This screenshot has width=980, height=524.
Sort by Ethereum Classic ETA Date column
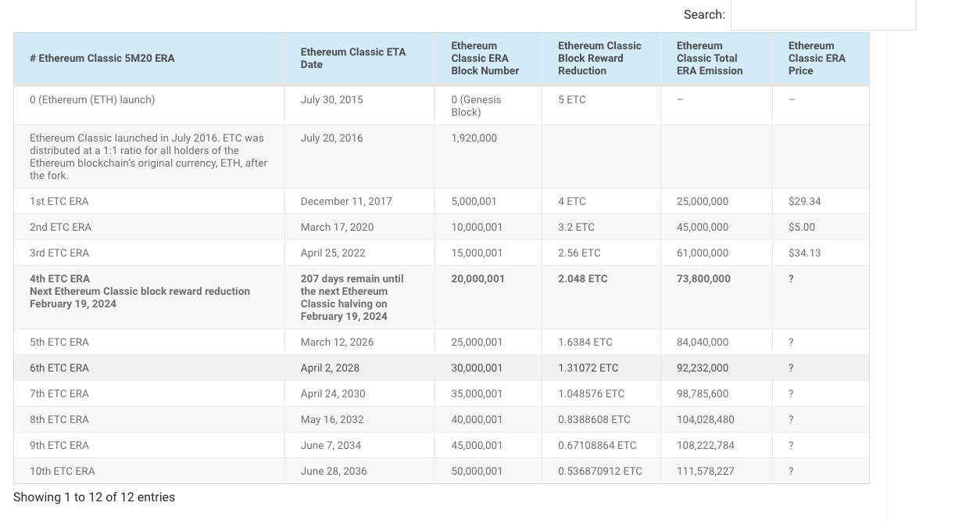[359, 59]
